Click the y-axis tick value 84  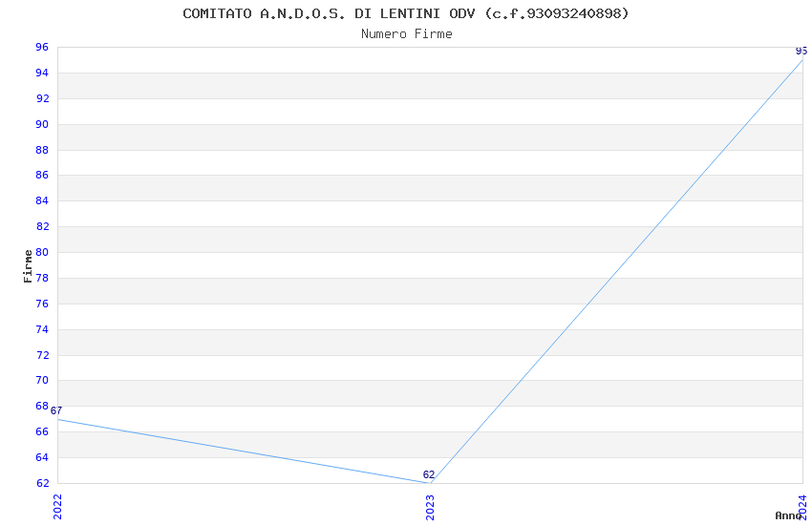tap(42, 200)
